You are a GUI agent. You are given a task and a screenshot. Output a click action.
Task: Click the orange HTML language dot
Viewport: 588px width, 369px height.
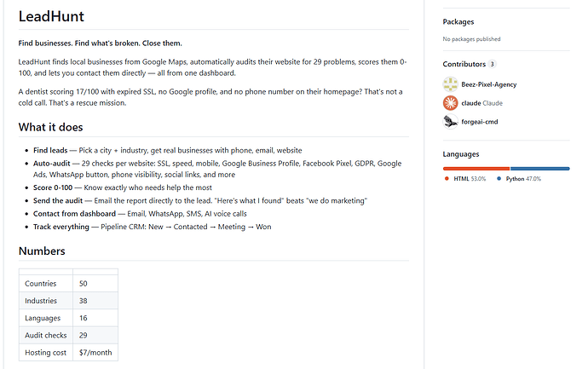(x=447, y=179)
